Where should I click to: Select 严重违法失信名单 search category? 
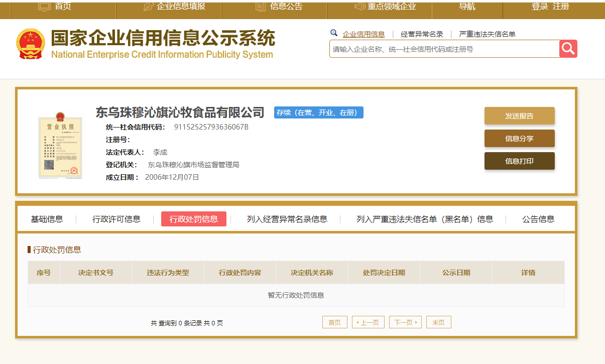click(487, 34)
